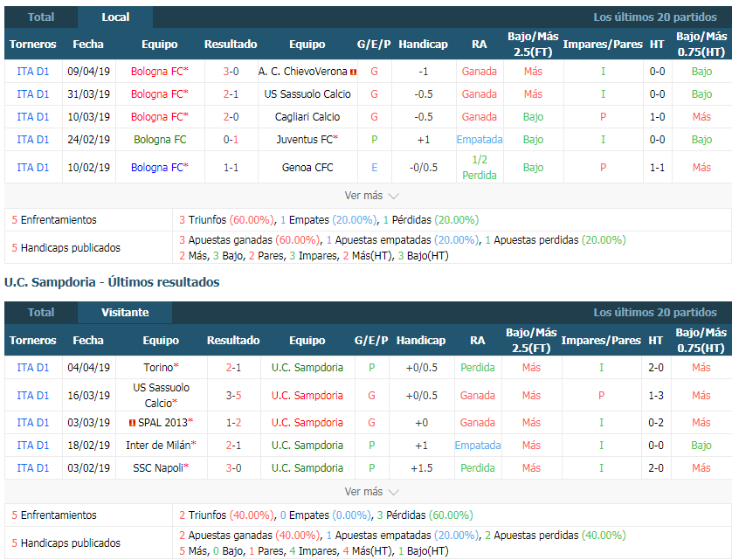Image resolution: width=732 pixels, height=560 pixels.
Task: Switch to the Total tab beside Local
Action: 41,17
